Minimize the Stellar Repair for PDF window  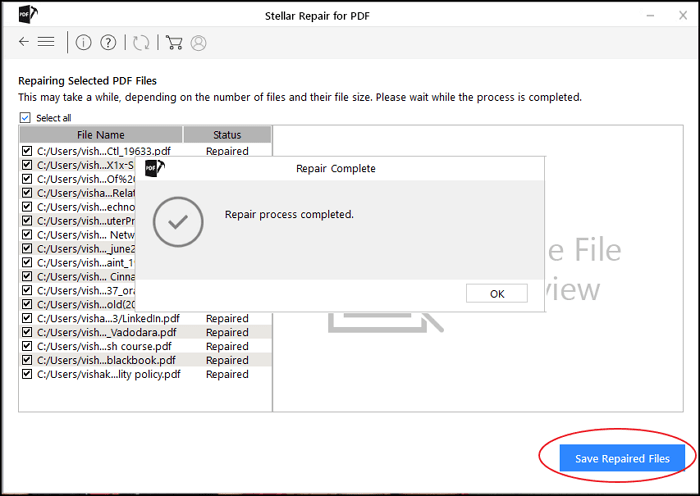click(650, 16)
